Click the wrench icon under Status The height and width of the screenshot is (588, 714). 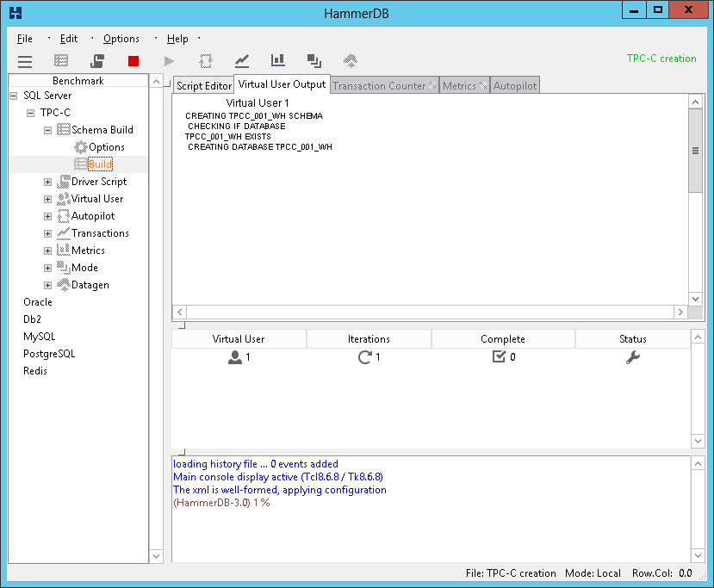point(632,357)
